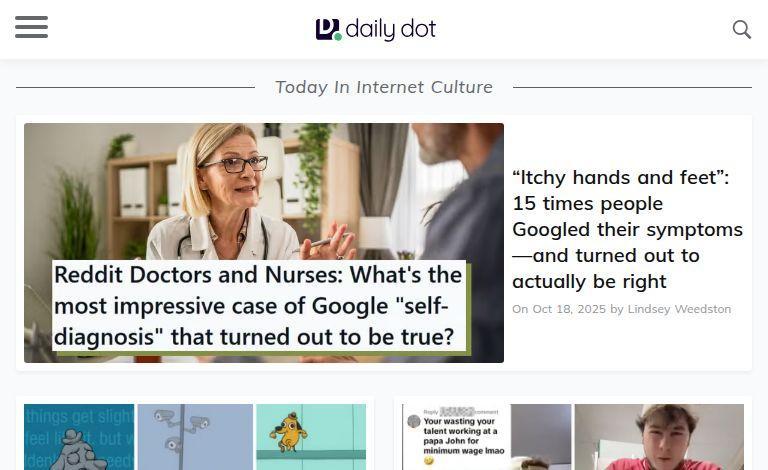The image size is (768, 470).
Task: Click the green dot in the Daily Dot logo
Action: point(337,36)
